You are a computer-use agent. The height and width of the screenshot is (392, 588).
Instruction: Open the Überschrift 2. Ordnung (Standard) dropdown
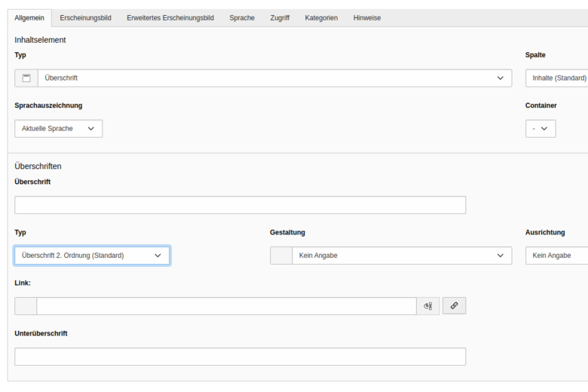pos(92,256)
